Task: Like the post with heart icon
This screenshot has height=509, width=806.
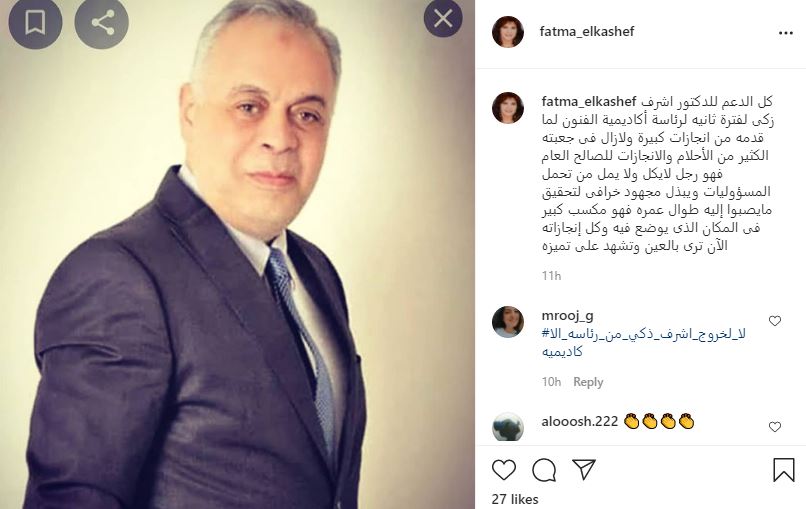Action: click(x=504, y=470)
